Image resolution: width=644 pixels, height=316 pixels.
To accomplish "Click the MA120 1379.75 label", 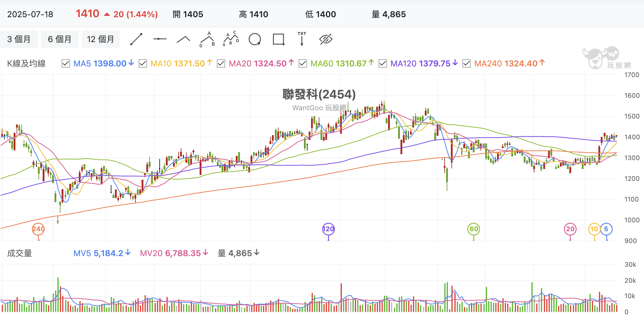I will point(424,63).
